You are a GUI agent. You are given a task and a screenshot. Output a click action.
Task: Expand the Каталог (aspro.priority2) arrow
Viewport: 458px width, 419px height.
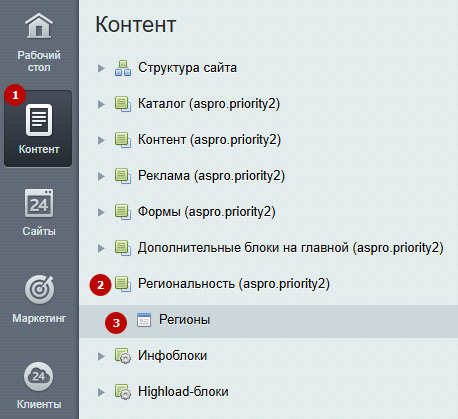point(101,104)
